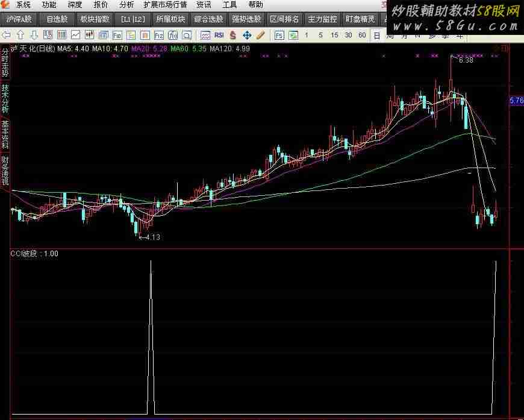Switch to the candlestick chart icon
Viewport: 524px width, 420px height.
click(x=89, y=35)
